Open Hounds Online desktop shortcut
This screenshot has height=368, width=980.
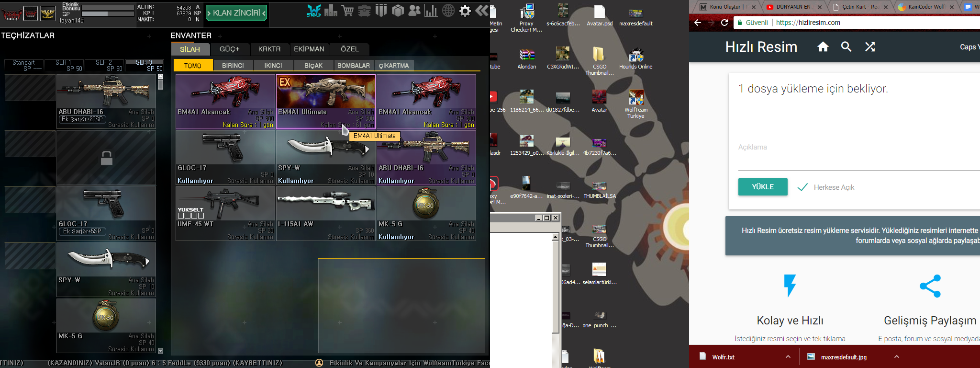coord(636,59)
